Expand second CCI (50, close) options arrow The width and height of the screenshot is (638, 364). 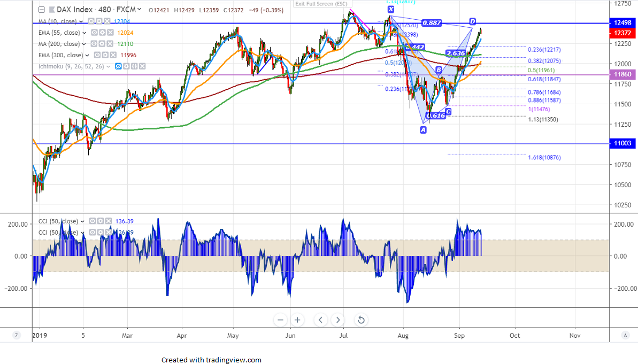pos(82,233)
